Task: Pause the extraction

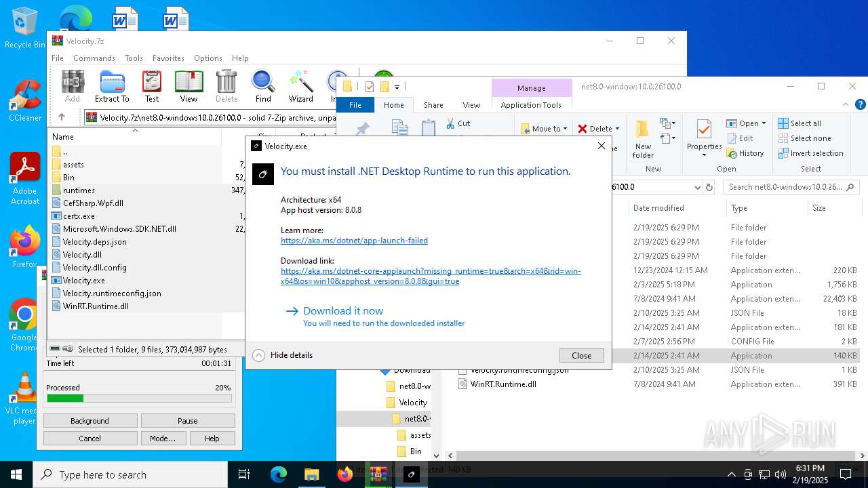Action: (187, 421)
